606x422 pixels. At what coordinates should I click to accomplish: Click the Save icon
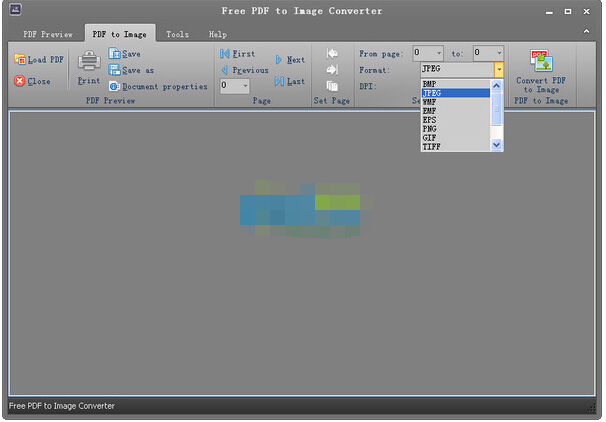click(x=114, y=53)
